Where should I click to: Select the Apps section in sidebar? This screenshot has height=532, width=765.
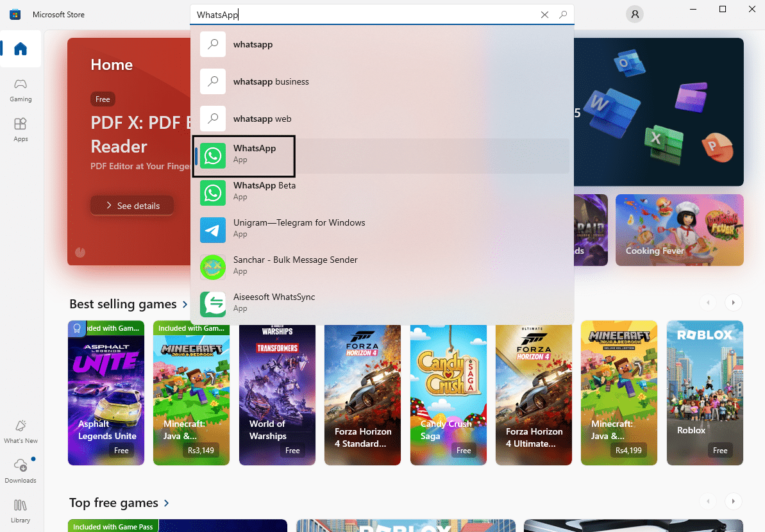pos(20,130)
